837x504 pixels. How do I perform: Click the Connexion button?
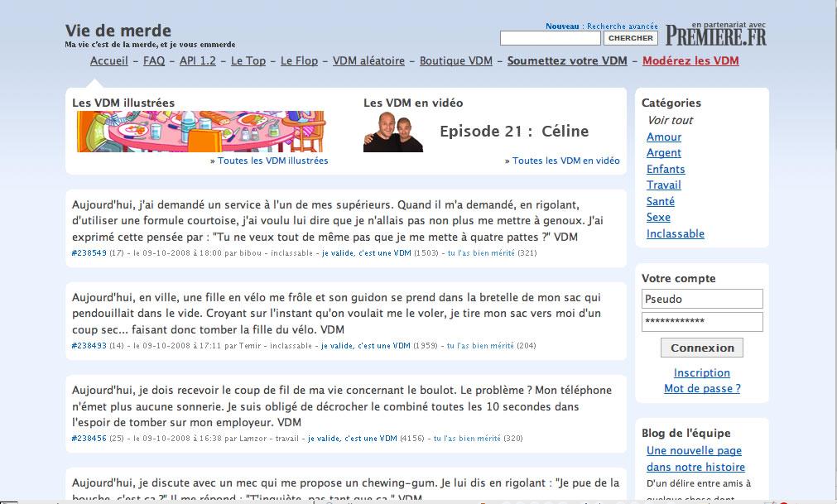[702, 348]
